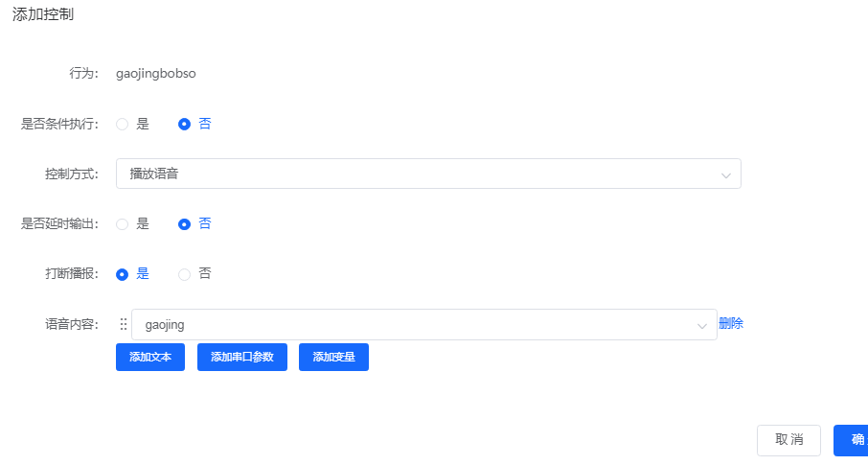Click the 添加控制 dialog title
Viewport: 868px width, 465px height.
click(43, 14)
